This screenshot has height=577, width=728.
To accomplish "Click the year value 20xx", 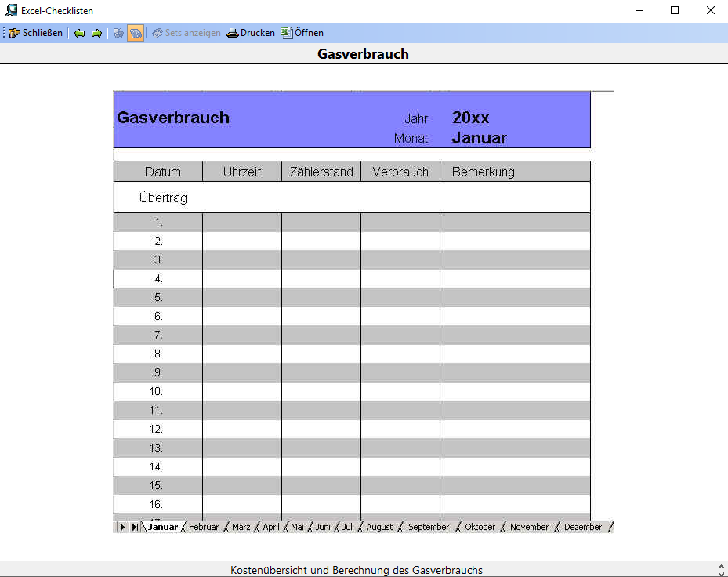I will [x=470, y=118].
